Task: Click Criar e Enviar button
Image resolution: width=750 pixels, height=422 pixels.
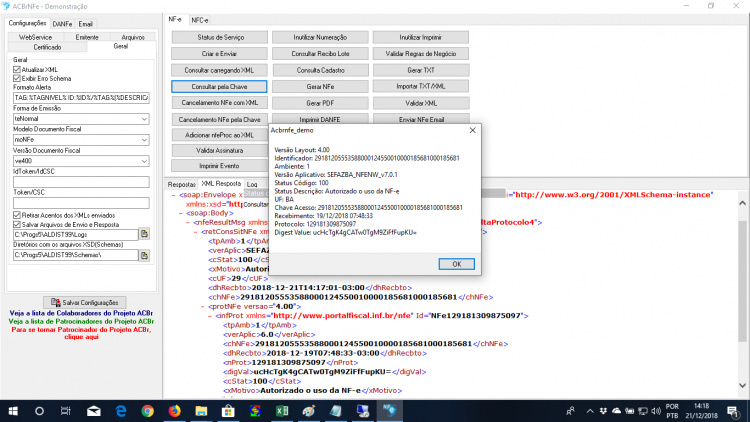Action: (x=220, y=54)
